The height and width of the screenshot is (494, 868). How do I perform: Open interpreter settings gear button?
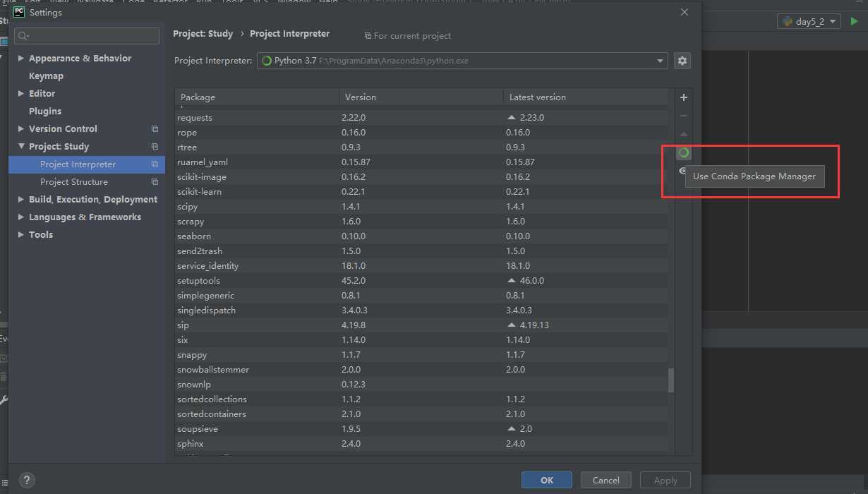click(682, 61)
